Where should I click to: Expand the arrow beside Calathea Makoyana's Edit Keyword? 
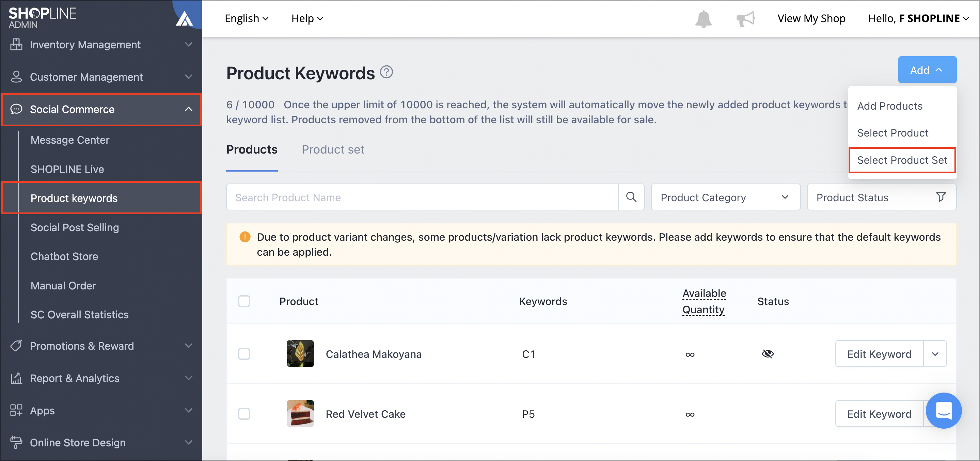(x=935, y=354)
